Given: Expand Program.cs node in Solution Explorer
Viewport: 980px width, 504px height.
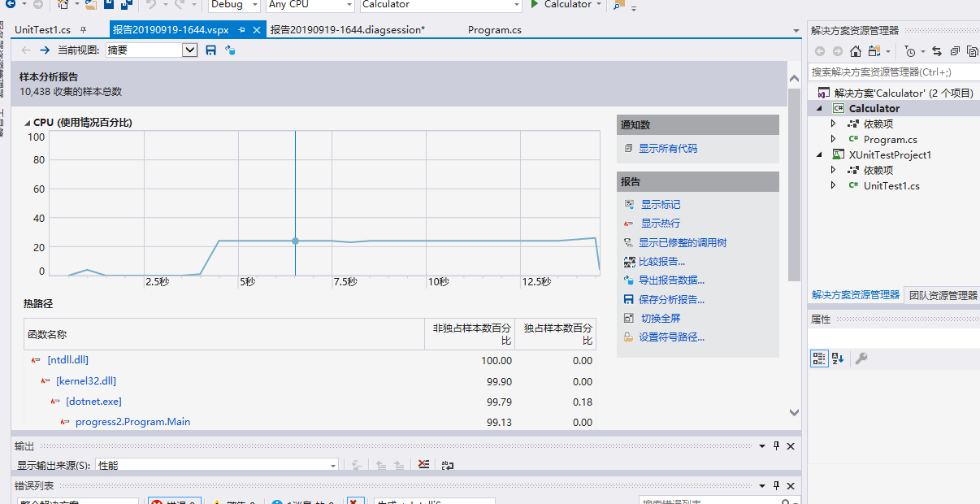Looking at the screenshot, I should pyautogui.click(x=833, y=139).
